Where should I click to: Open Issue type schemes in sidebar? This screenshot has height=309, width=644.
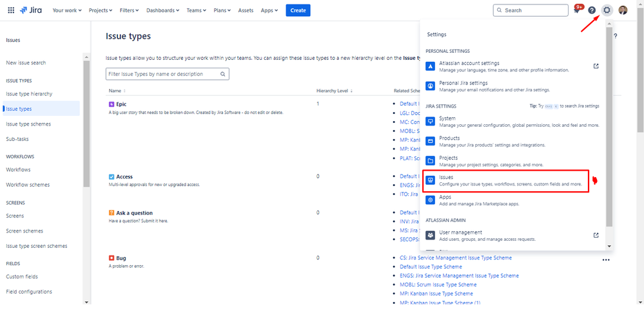point(29,124)
